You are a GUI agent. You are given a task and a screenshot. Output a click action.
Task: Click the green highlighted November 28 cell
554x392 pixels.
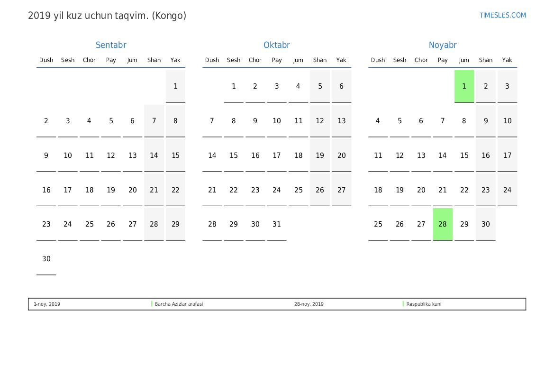(443, 224)
